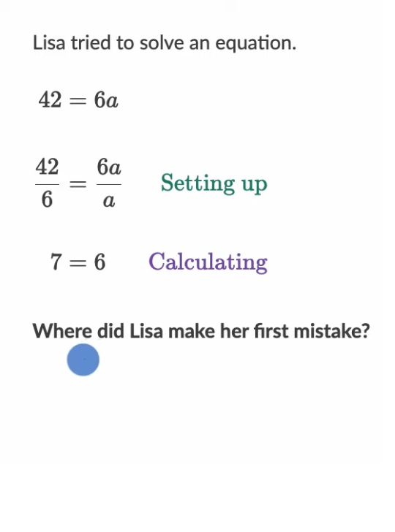
Task: Click the fraction 6a over a
Action: pos(109,183)
